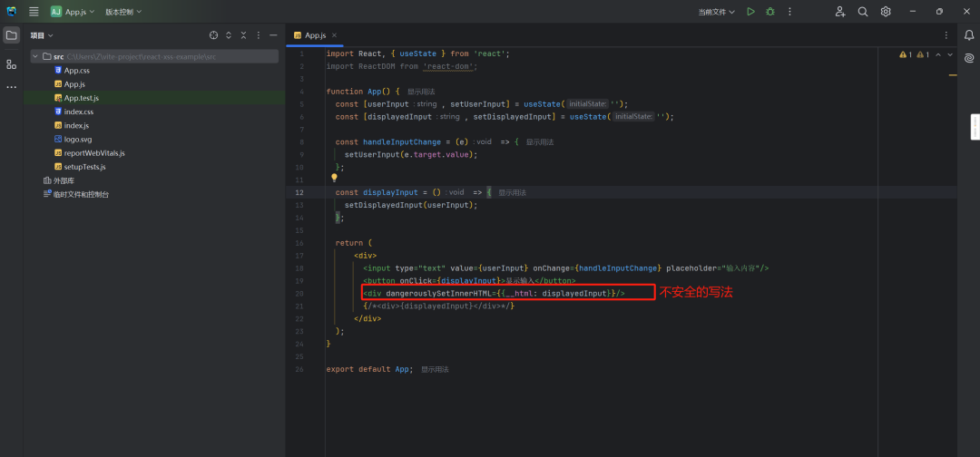The height and width of the screenshot is (457, 980).
Task: Run the current file with green play button
Action: 750,11
